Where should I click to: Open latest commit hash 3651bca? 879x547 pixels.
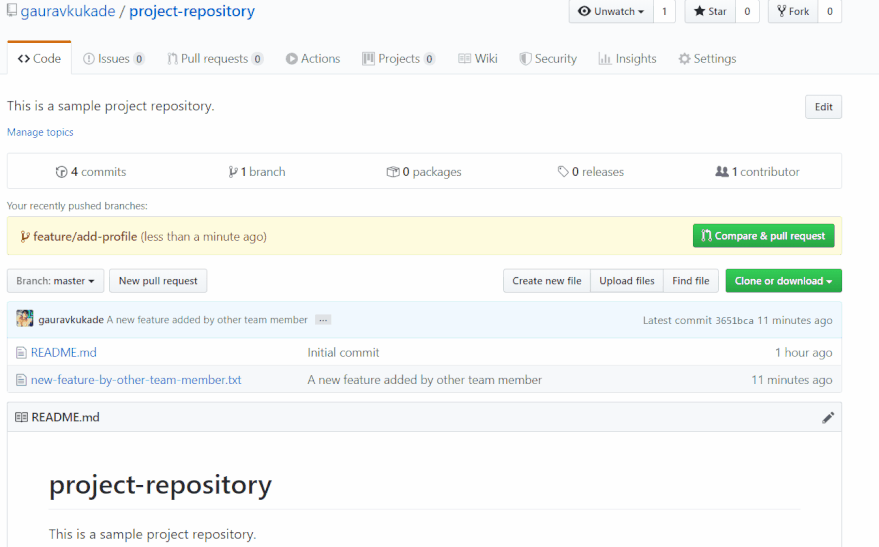click(x=734, y=321)
